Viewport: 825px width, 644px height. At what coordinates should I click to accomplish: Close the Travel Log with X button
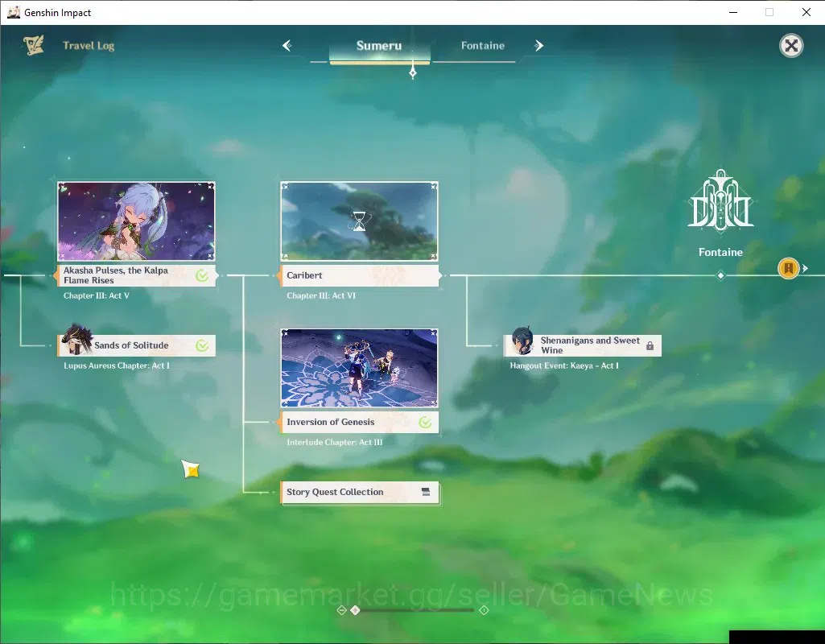791,46
